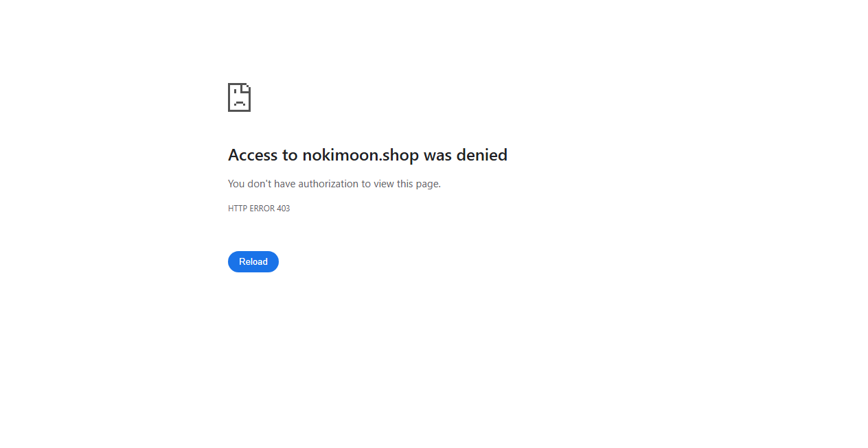Screen dimensions: 868x448
Task: Select the text 'HTTP ERROR 403'
Action: 259,209
